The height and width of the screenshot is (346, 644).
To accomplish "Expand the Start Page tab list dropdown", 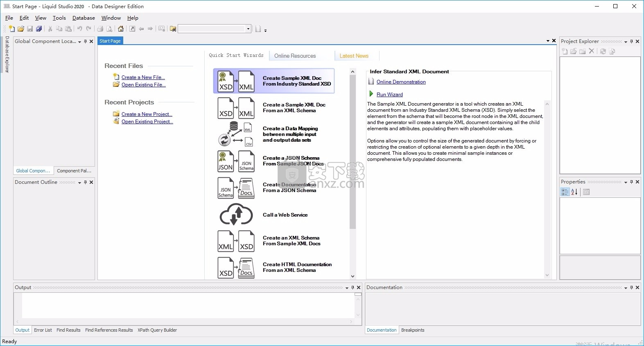I will click(548, 41).
